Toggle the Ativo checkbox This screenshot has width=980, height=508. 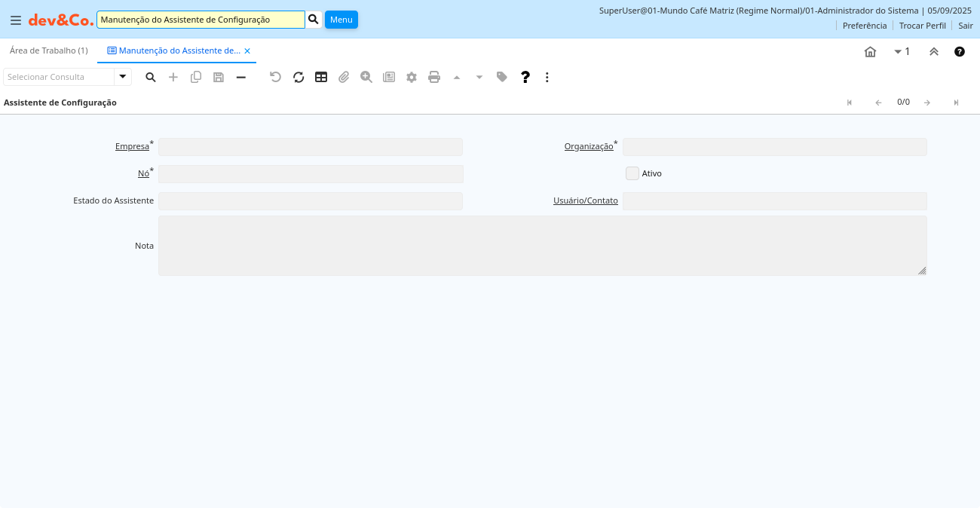(632, 173)
